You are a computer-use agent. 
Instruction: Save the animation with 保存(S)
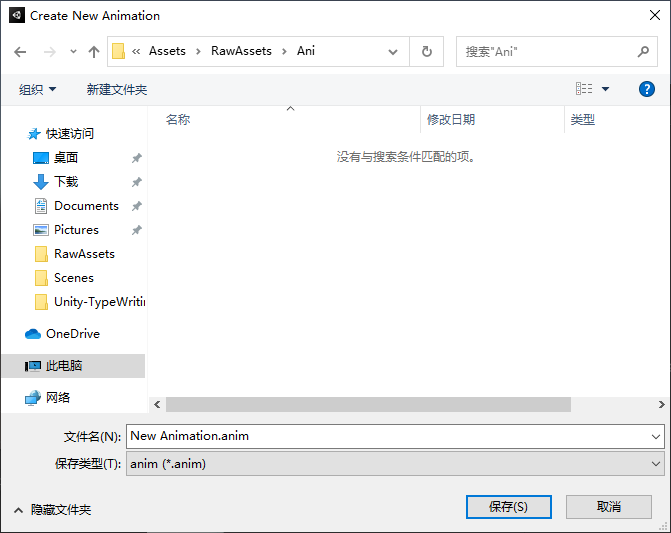[508, 507]
